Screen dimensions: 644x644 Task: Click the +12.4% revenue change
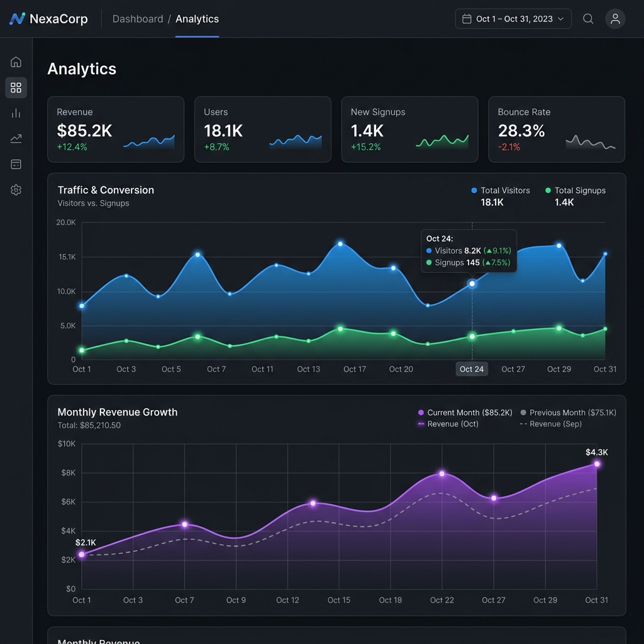72,147
